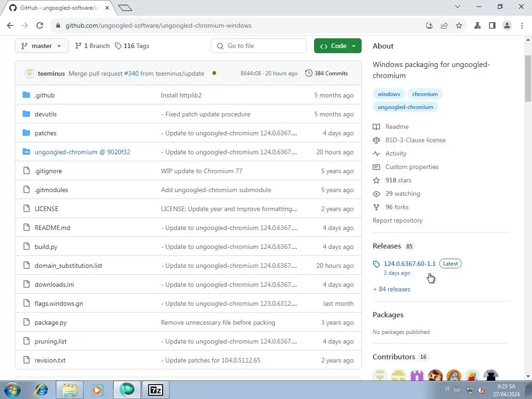This screenshot has height=399, width=532.
Task: Open the + 84 releases link
Action: (x=392, y=290)
